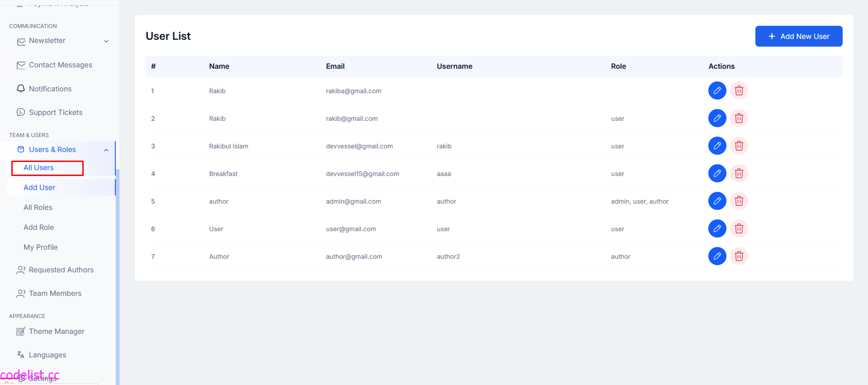Click role text 'admin, user, author'

coord(640,201)
